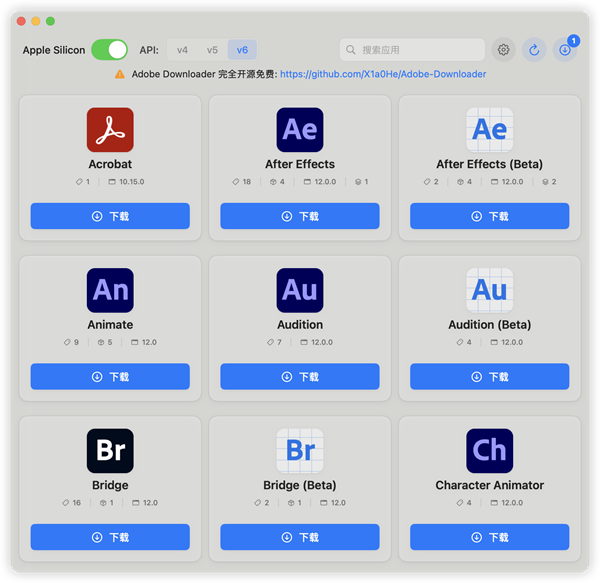Click the Bridge black app icon
This screenshot has height=583, width=600.
click(110, 451)
